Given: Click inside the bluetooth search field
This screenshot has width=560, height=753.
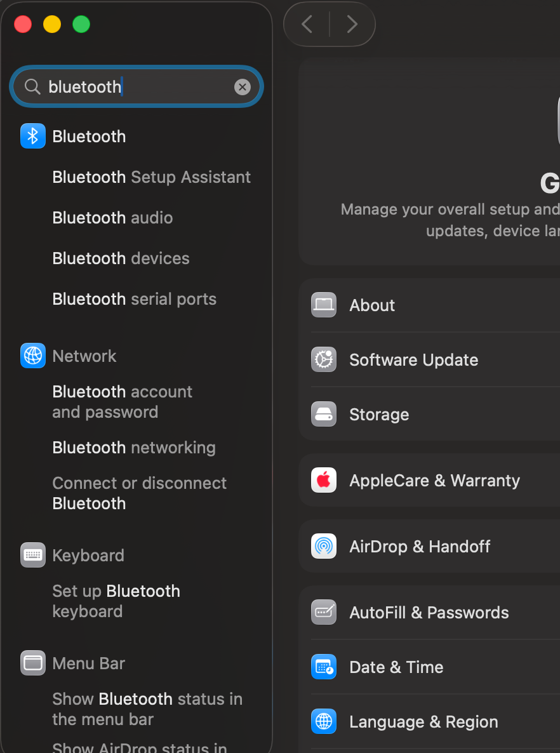Looking at the screenshot, I should click(137, 86).
